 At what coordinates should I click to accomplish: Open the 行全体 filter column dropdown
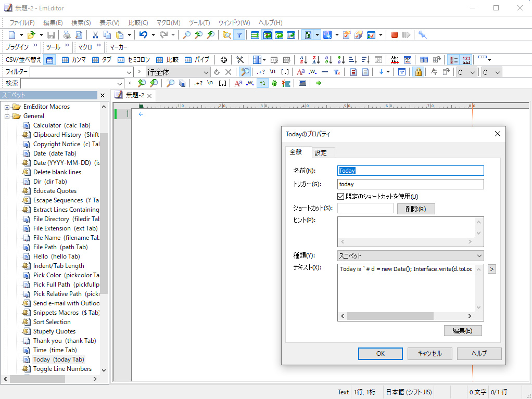pos(178,72)
